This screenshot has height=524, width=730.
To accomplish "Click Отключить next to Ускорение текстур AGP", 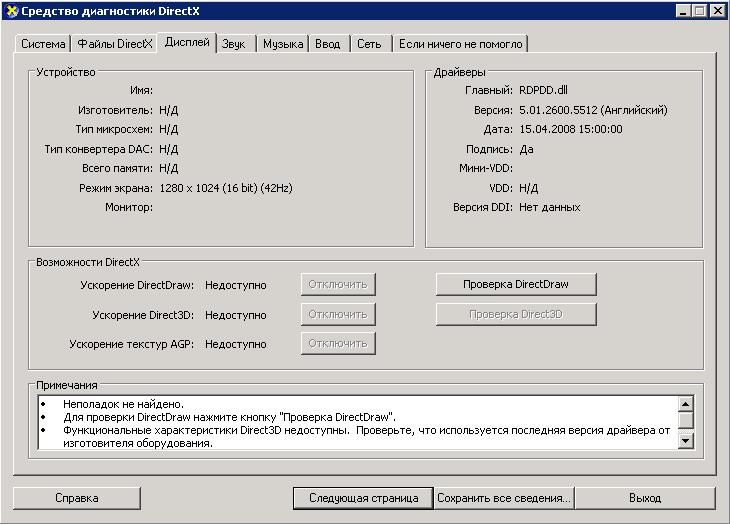I will (338, 343).
